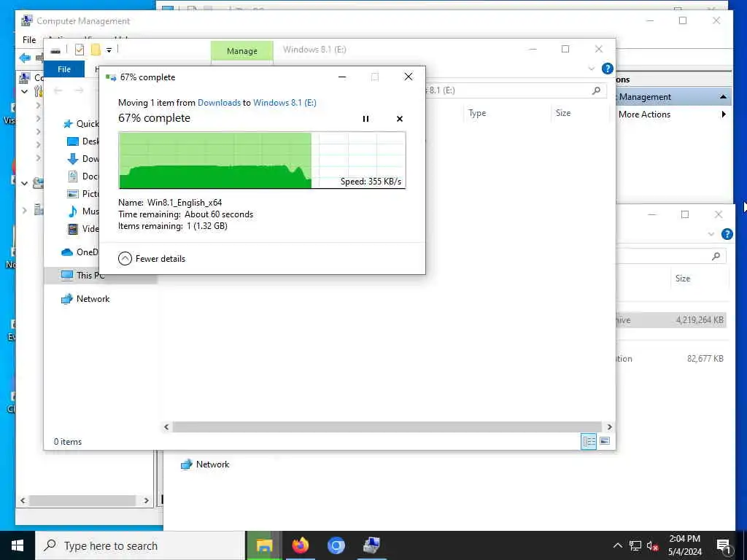Open the quick access toolbar customize dropdown
This screenshot has height=560, width=747.
pyautogui.click(x=109, y=50)
